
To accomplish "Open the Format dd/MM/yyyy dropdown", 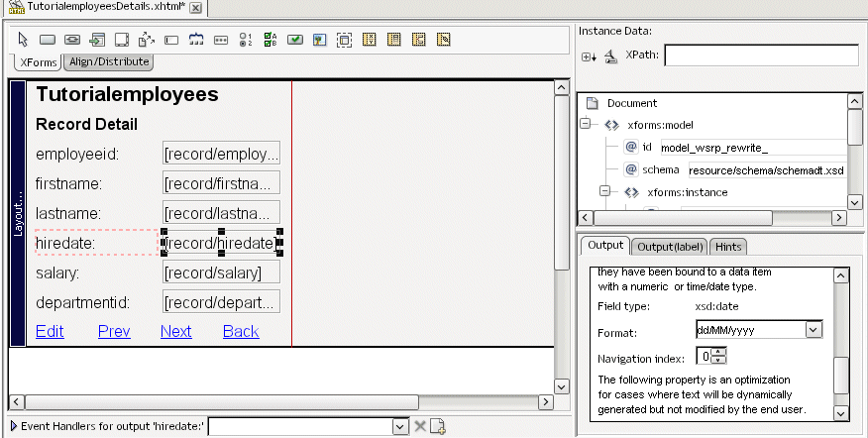I will (x=814, y=330).
